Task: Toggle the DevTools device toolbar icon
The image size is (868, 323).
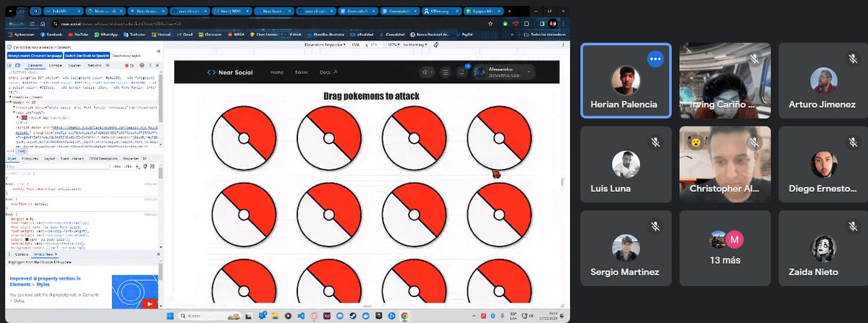Action: (x=17, y=65)
